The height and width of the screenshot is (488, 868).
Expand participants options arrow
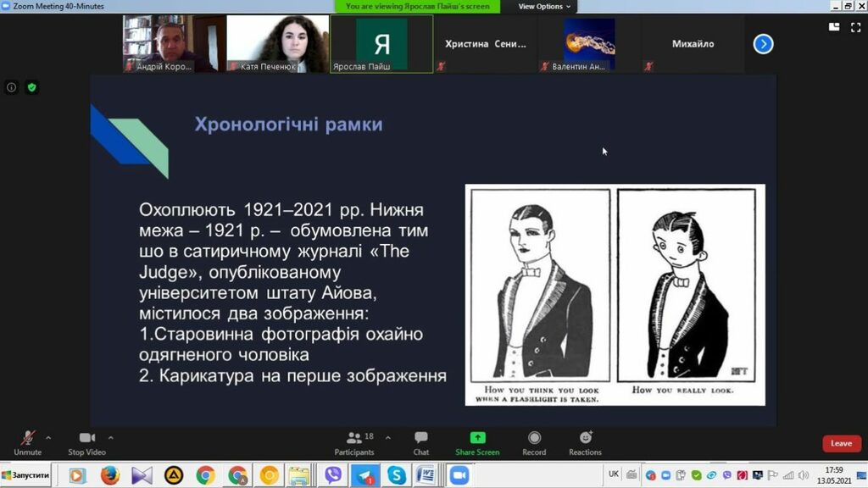(x=388, y=438)
